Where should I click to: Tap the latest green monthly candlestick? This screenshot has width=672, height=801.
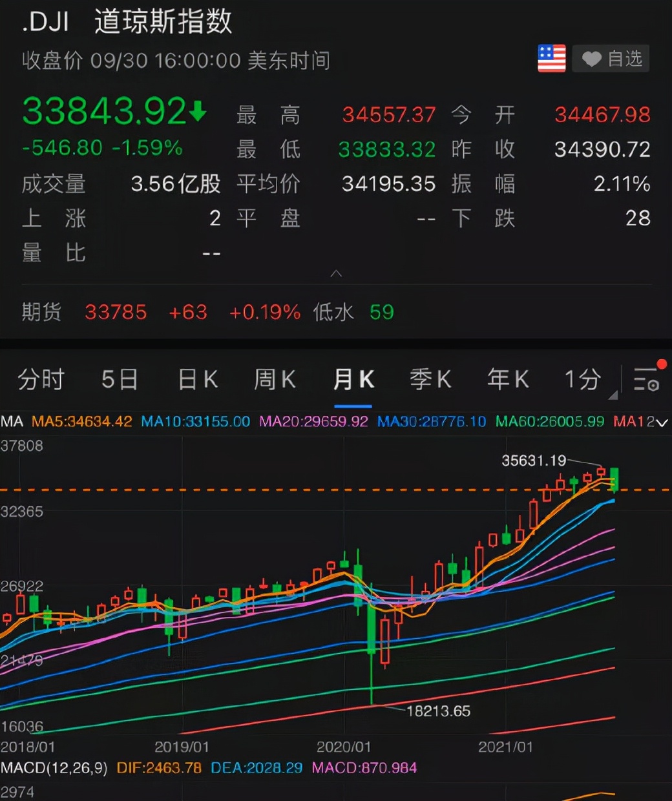(x=614, y=479)
